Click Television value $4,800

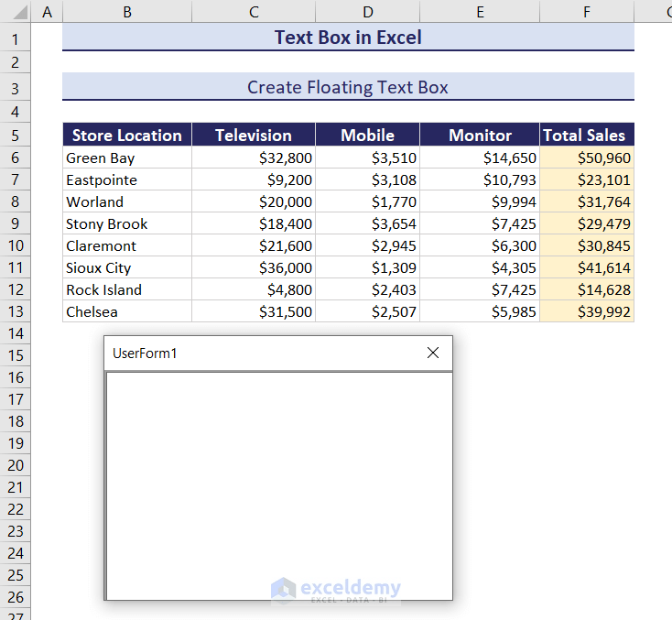click(x=254, y=289)
